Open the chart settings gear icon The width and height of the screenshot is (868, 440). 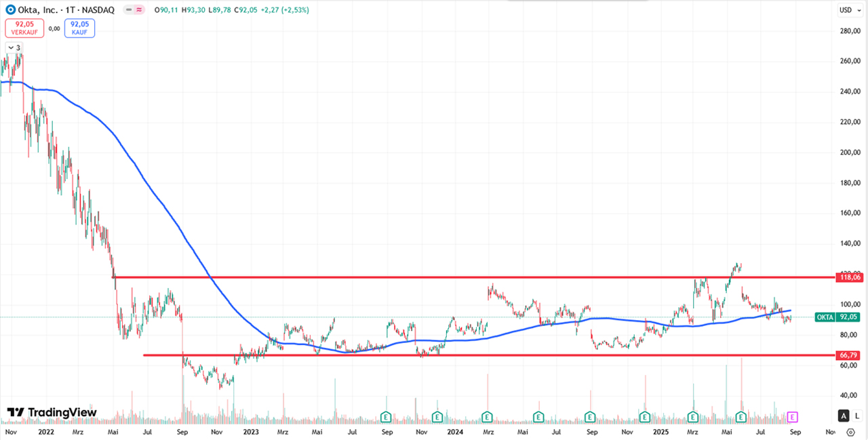[851, 431]
